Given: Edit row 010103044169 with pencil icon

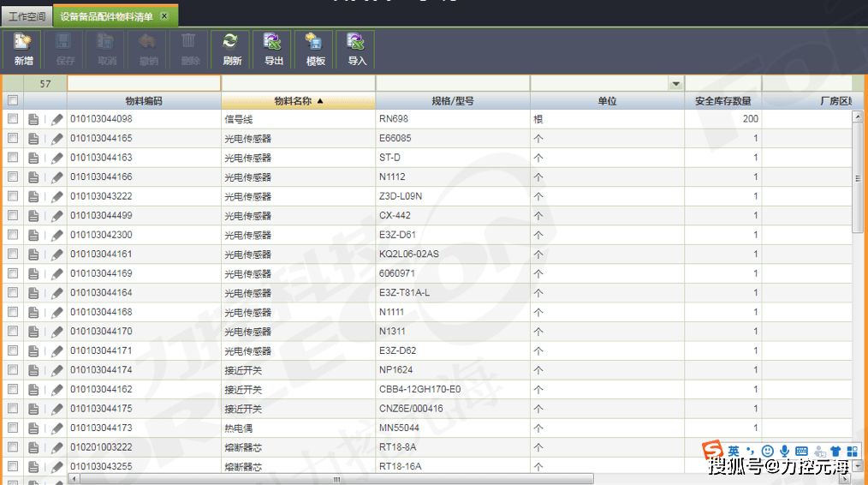Looking at the screenshot, I should [x=57, y=274].
